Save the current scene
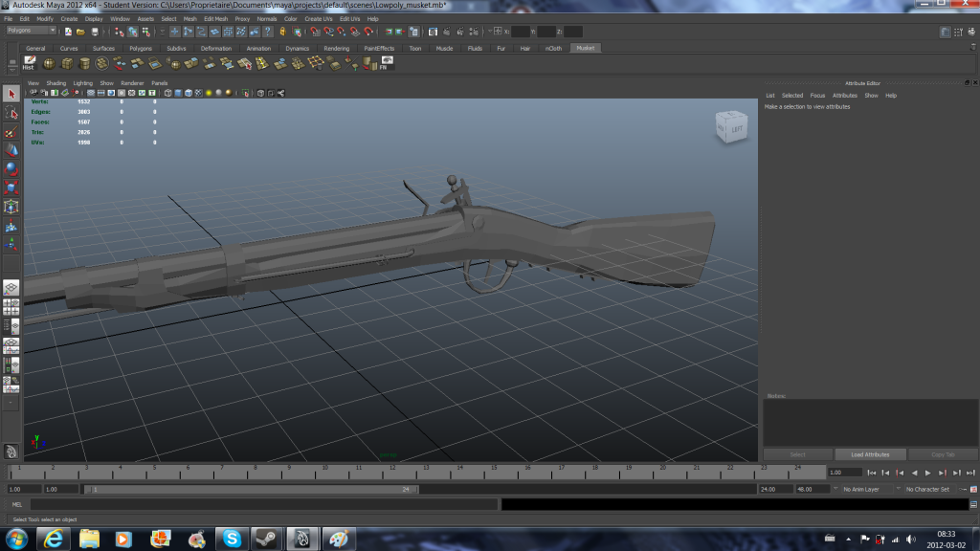 click(95, 32)
